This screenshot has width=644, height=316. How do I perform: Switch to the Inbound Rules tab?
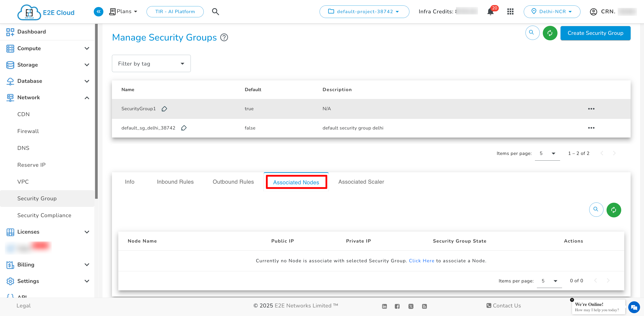click(175, 182)
